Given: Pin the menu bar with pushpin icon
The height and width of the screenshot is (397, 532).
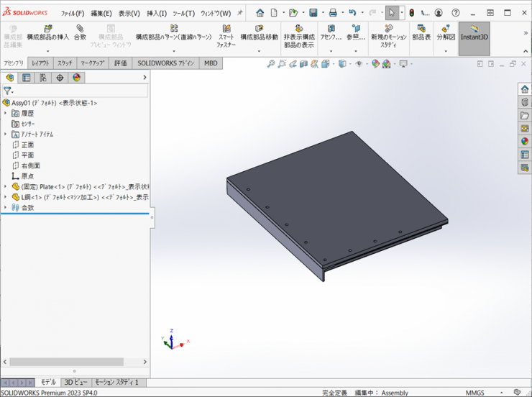Looking at the screenshot, I should 239,13.
